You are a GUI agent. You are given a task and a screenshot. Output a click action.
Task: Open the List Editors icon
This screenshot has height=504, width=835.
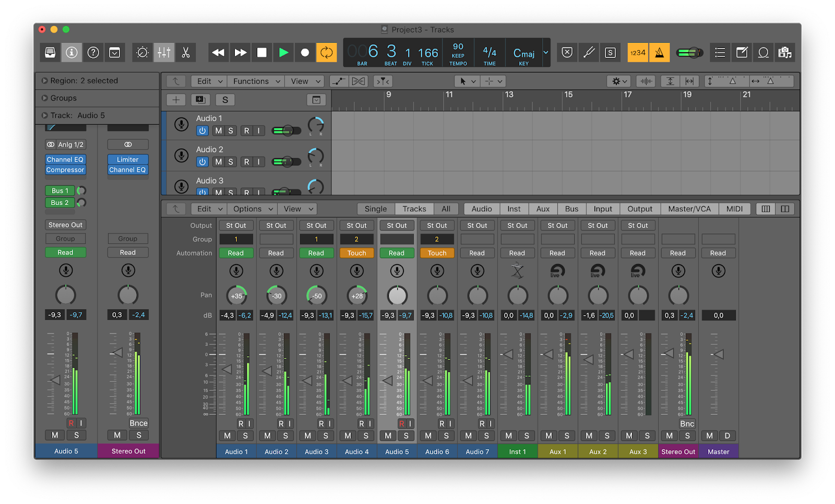pos(720,52)
